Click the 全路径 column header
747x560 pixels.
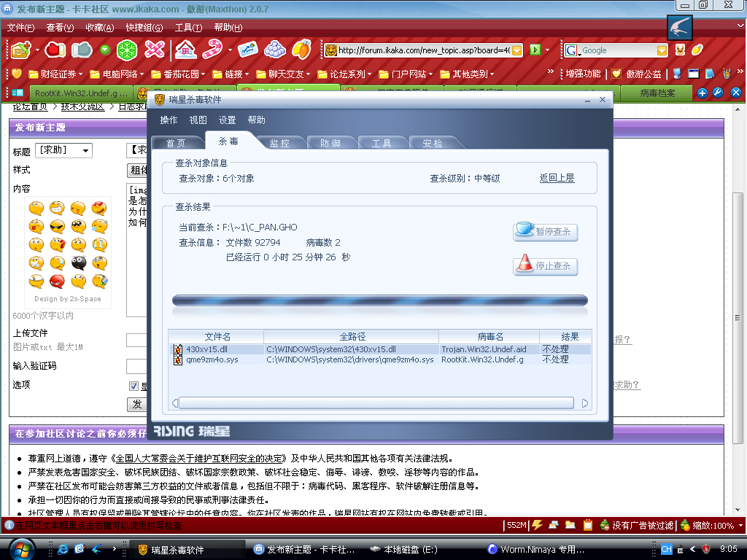pos(352,337)
